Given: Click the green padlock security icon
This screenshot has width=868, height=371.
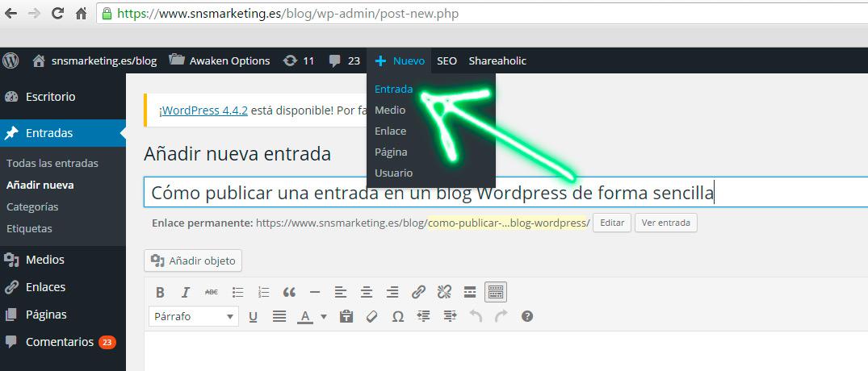Looking at the screenshot, I should click(x=107, y=13).
